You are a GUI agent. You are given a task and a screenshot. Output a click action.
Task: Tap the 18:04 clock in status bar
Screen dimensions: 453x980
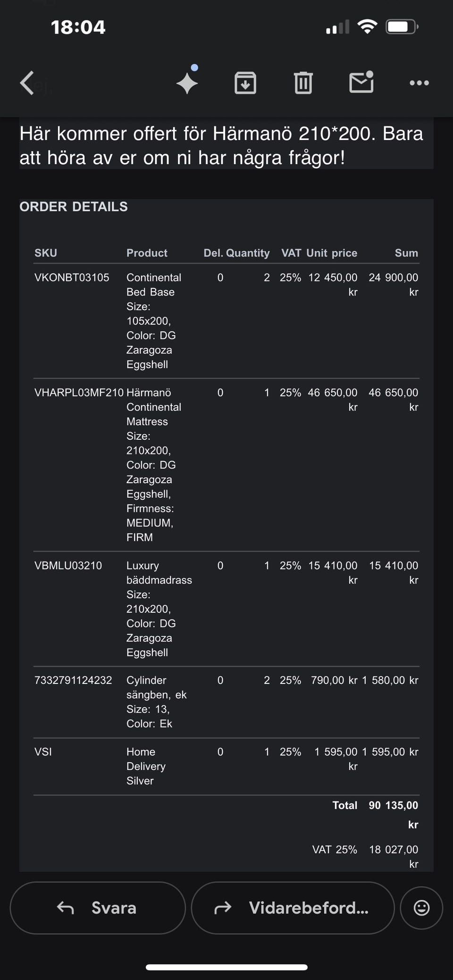click(x=78, y=27)
